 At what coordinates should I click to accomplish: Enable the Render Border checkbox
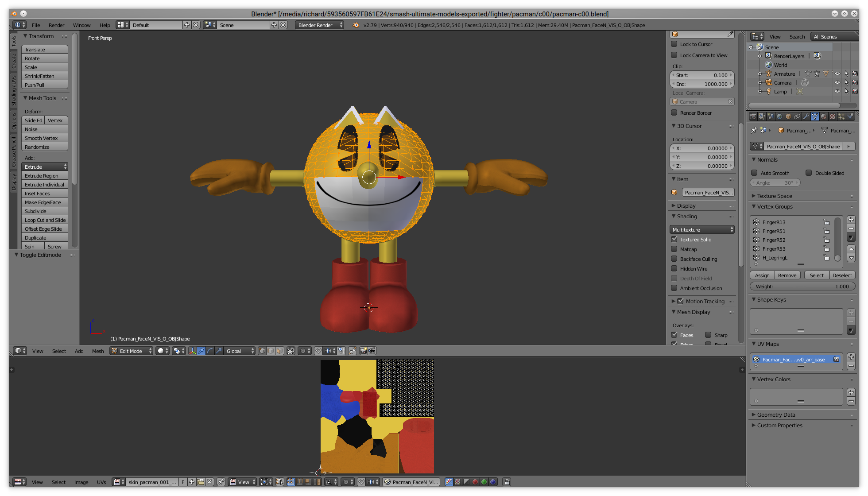tap(674, 112)
